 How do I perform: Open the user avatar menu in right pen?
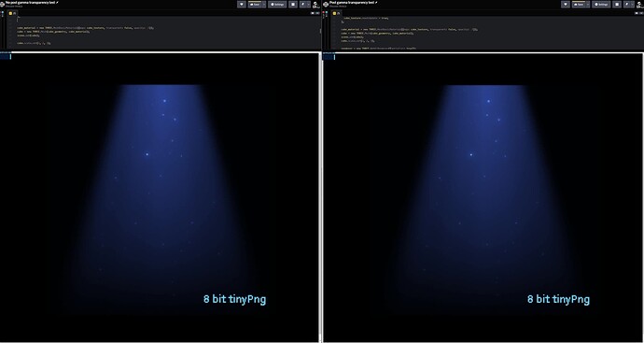point(640,5)
